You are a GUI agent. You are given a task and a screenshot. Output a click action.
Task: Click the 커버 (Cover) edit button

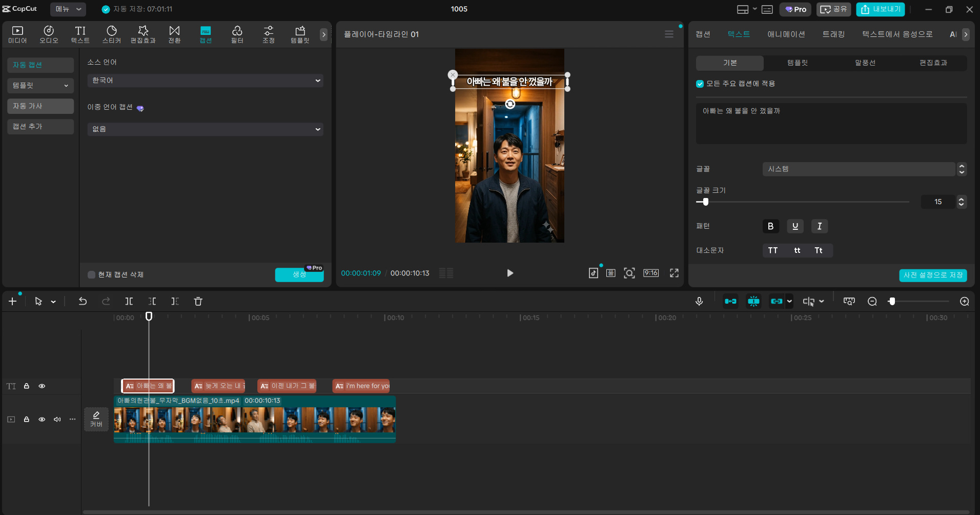click(96, 419)
